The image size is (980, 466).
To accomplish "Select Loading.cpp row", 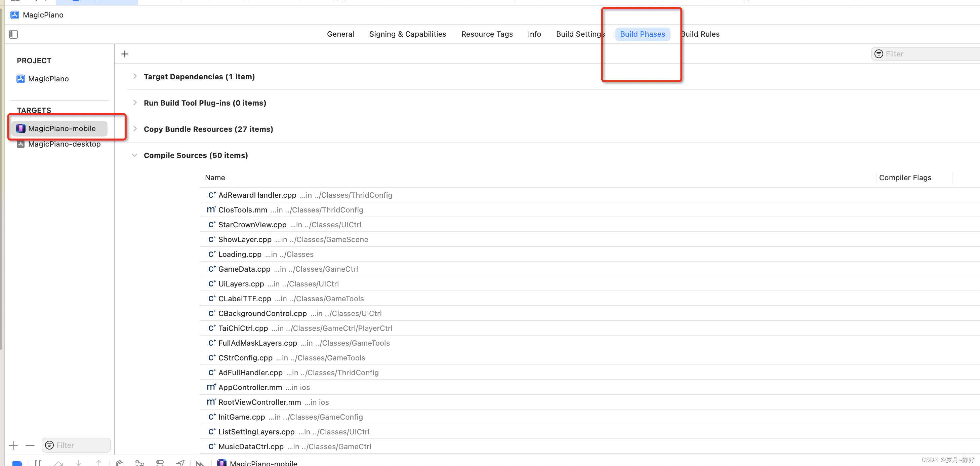I will [x=590, y=254].
